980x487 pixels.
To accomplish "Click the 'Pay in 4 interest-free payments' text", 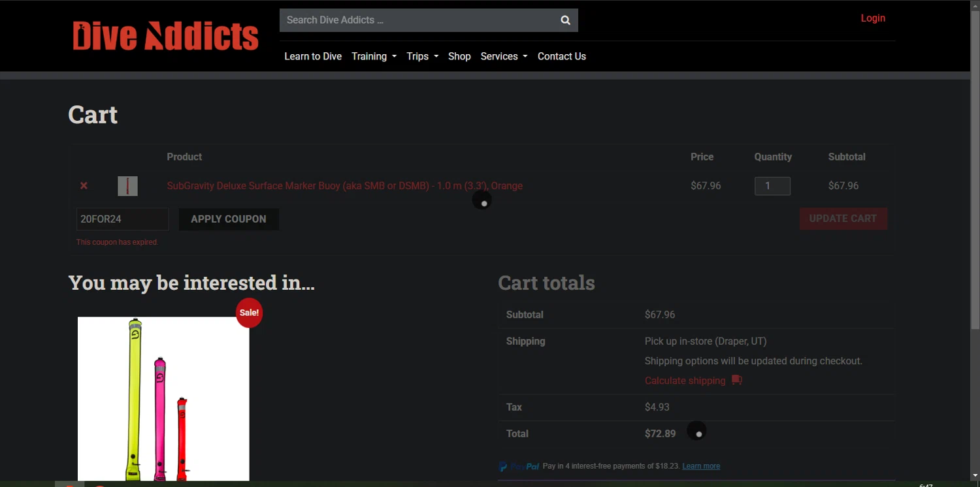I will click(x=610, y=466).
